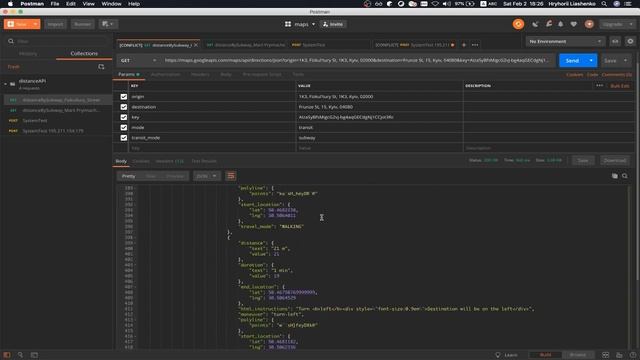
Task: Open Postman console in status bar
Action: point(34,355)
